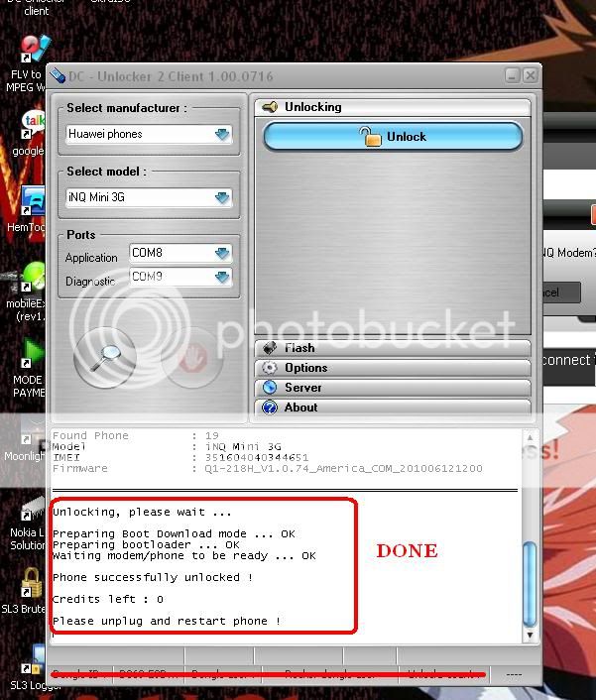Screen dimensions: 596x700
Task: Click the Server globe icon
Action: (269, 387)
